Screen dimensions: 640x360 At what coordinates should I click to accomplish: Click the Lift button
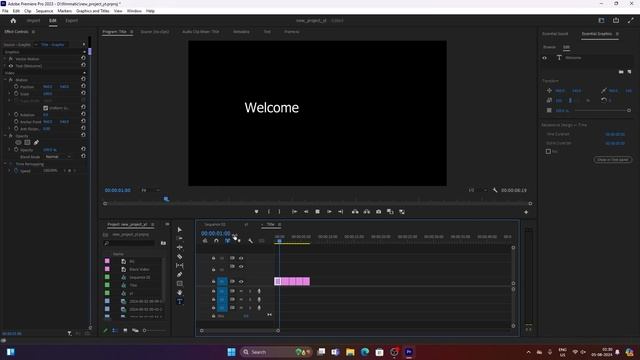point(355,212)
